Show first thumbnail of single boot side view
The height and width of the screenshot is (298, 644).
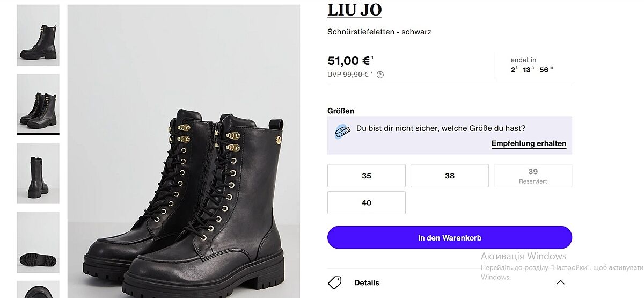(x=38, y=35)
